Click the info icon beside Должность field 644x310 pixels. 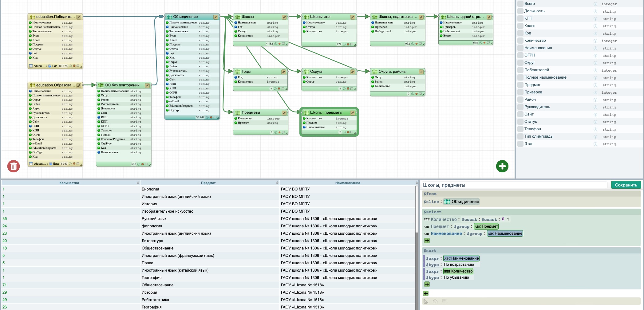pyautogui.click(x=595, y=11)
